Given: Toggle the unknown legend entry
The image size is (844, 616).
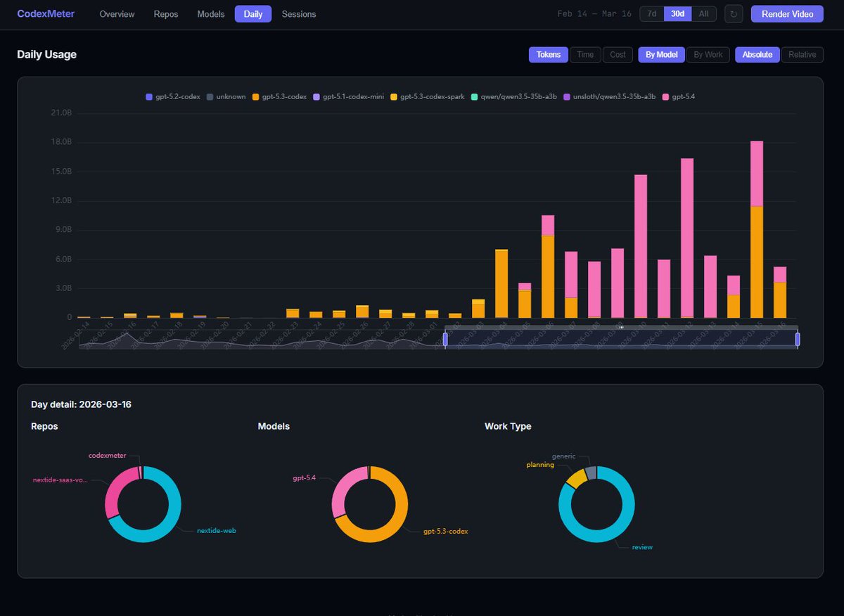Looking at the screenshot, I should click(x=226, y=96).
